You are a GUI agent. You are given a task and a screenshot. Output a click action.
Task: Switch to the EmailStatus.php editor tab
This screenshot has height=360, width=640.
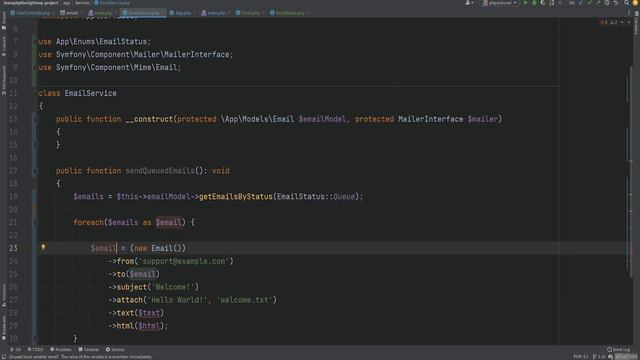pyautogui.click(x=289, y=13)
